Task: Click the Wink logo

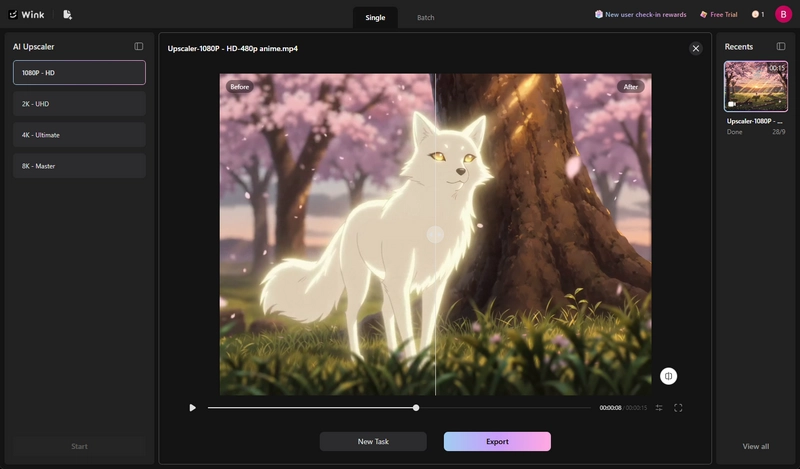Action: [x=27, y=15]
